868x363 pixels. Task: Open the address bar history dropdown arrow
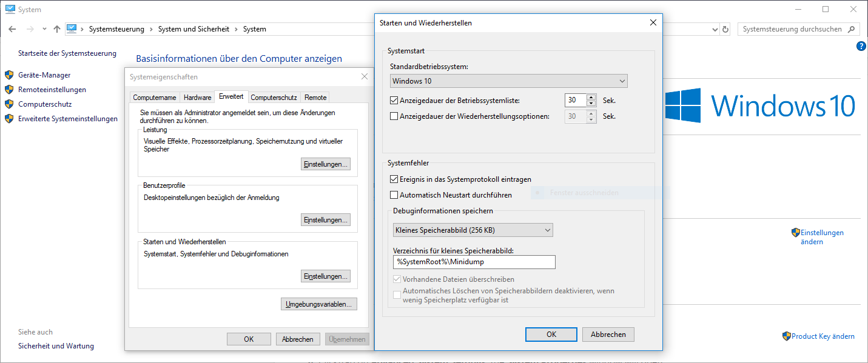[715, 29]
